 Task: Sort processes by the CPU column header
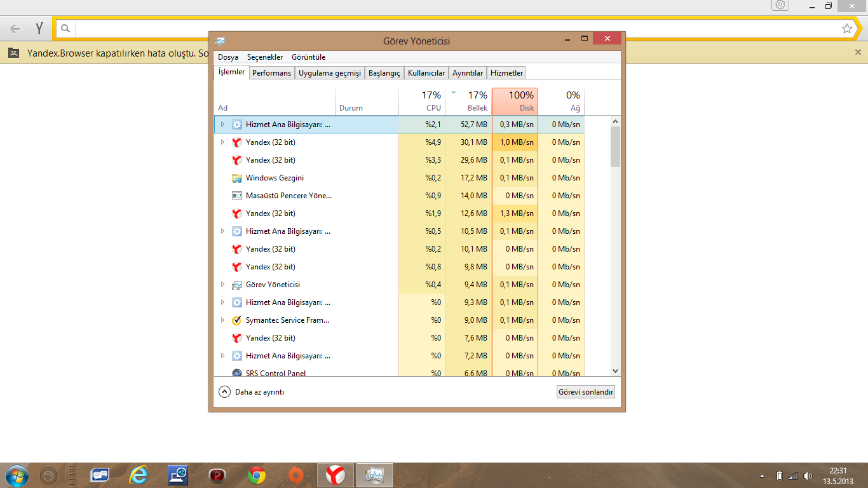pos(422,102)
